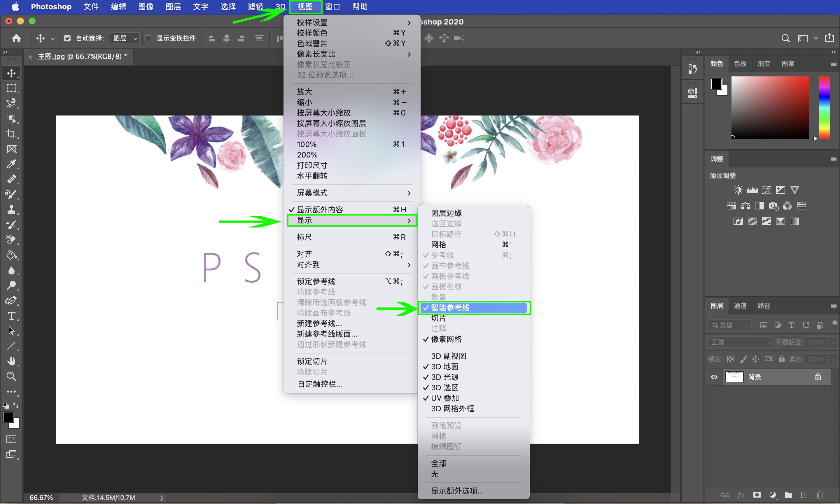Create a new layer
The width and height of the screenshot is (840, 504).
pyautogui.click(x=804, y=495)
